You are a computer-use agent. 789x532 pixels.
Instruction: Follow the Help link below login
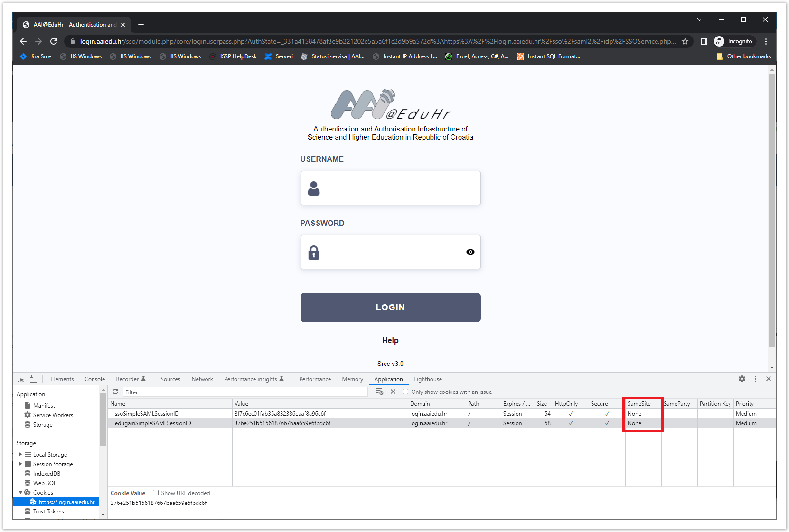coord(390,340)
